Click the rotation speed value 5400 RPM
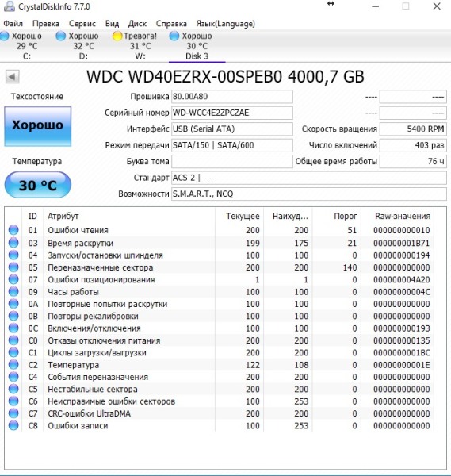The height and width of the screenshot is (476, 451). point(413,129)
